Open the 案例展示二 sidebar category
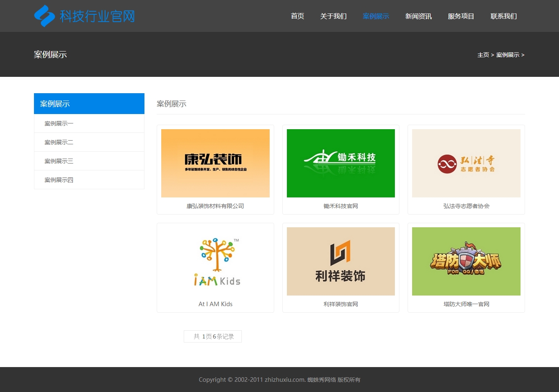 click(59, 142)
